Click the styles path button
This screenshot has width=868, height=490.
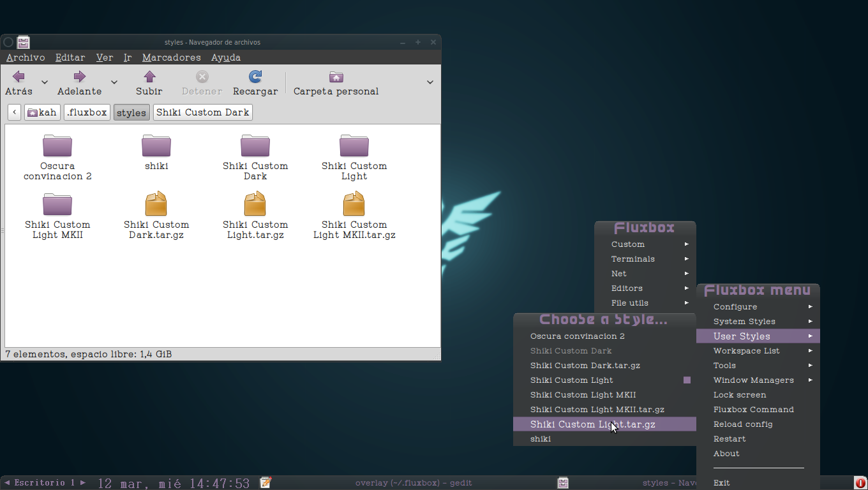(131, 112)
